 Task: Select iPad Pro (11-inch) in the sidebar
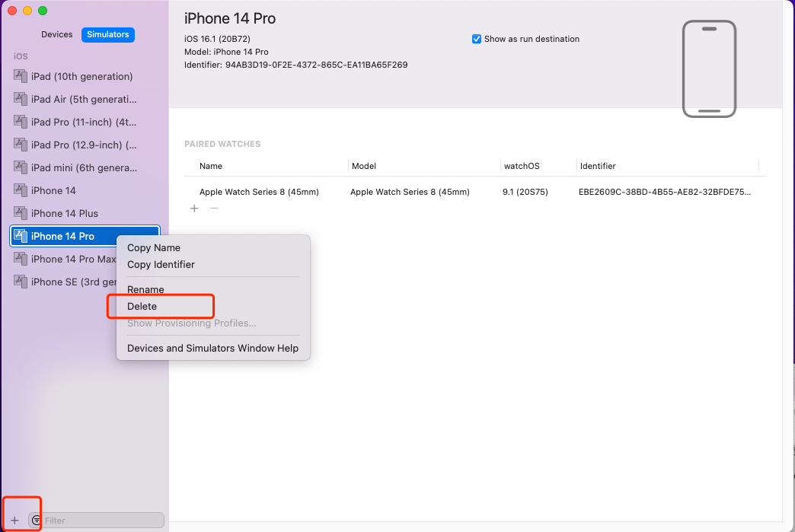click(84, 122)
